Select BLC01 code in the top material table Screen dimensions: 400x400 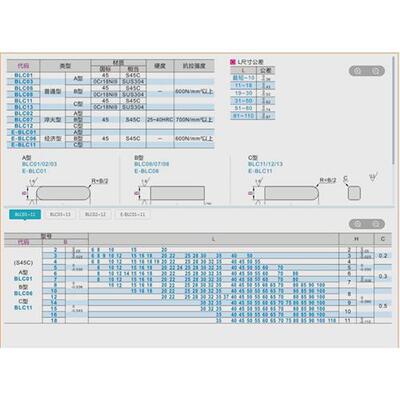(x=24, y=75)
